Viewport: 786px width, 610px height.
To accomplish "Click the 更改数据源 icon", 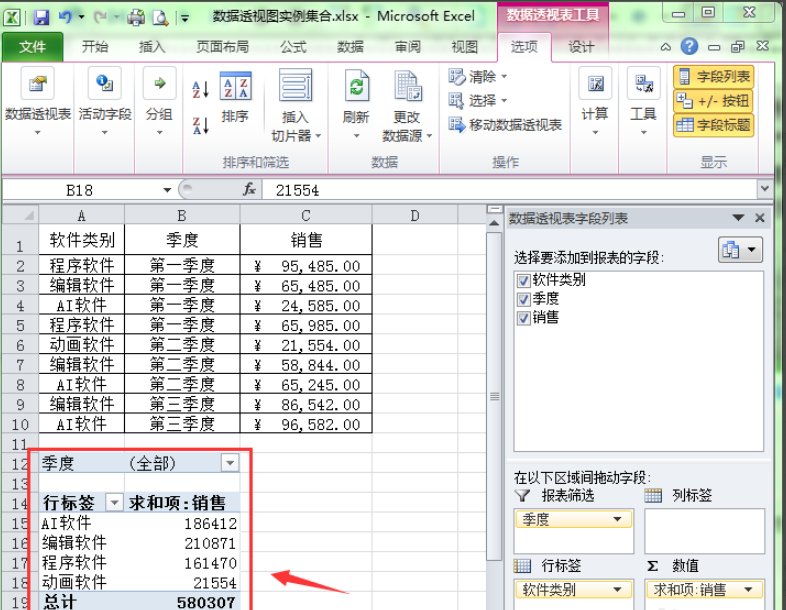I will click(x=407, y=85).
